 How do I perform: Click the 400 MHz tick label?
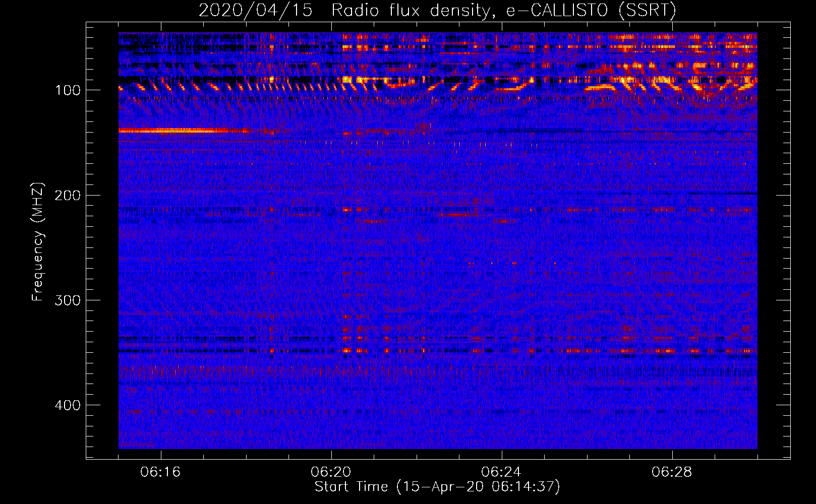(68, 406)
